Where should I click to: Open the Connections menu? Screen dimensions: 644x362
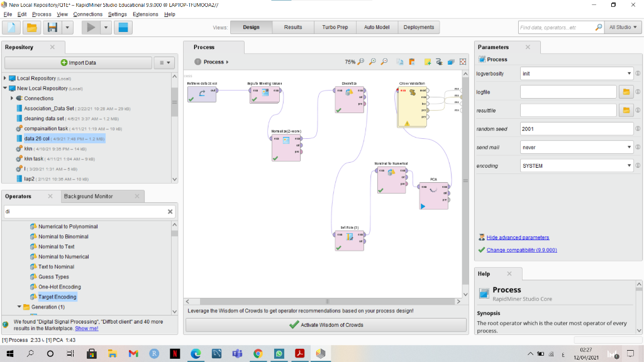click(88, 14)
